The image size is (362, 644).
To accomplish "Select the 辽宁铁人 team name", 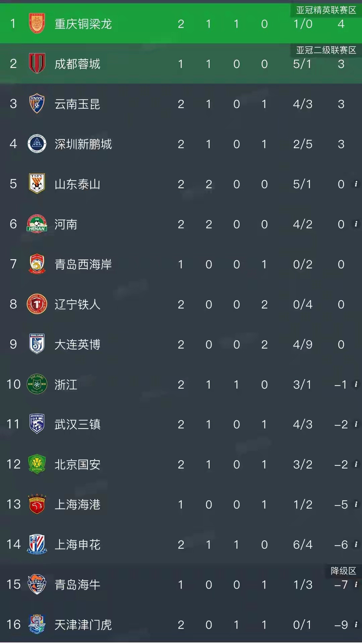I will [x=77, y=305].
